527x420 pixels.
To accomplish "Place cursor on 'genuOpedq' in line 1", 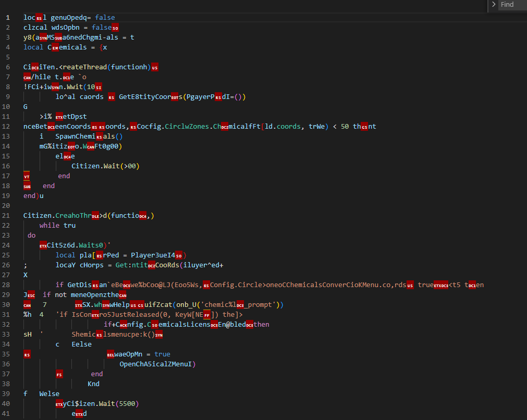I will pos(69,18).
